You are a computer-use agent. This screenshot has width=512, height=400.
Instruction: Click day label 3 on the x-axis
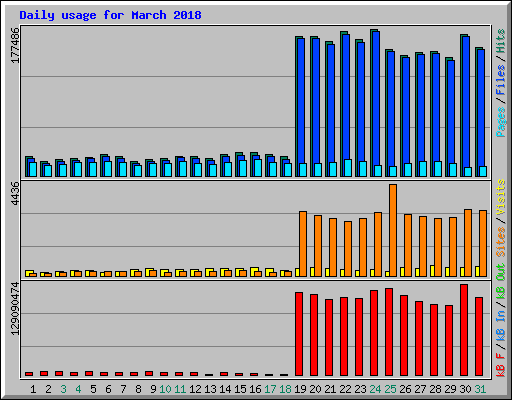click(63, 389)
